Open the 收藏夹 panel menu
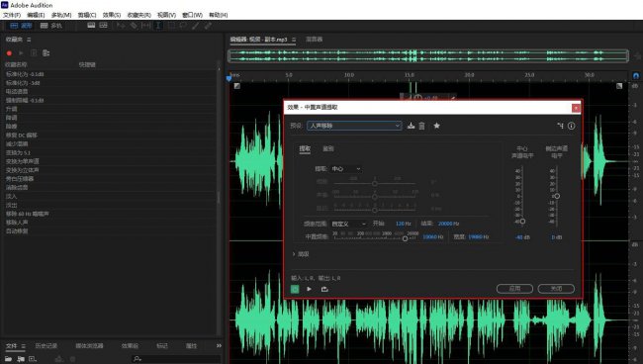Viewport: 643px width, 364px height. tap(29, 40)
